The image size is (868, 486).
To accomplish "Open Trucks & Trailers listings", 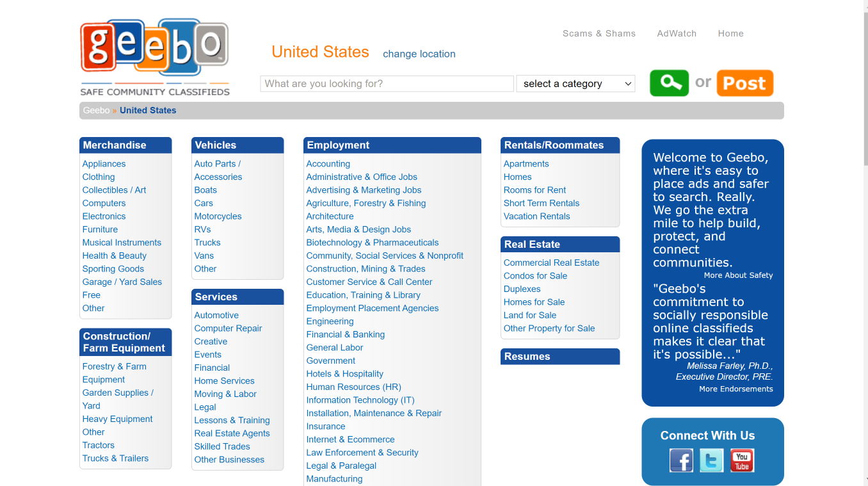I will tap(115, 458).
